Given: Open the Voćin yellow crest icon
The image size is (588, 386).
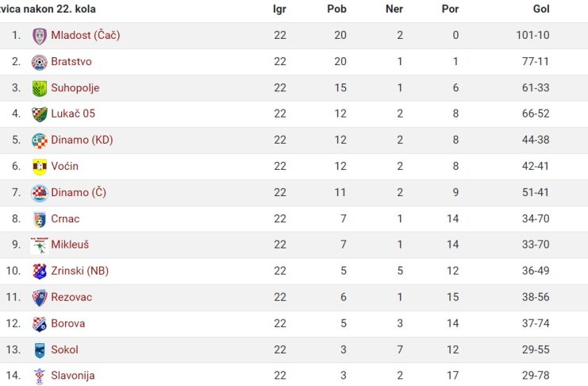Looking at the screenshot, I should point(40,167).
